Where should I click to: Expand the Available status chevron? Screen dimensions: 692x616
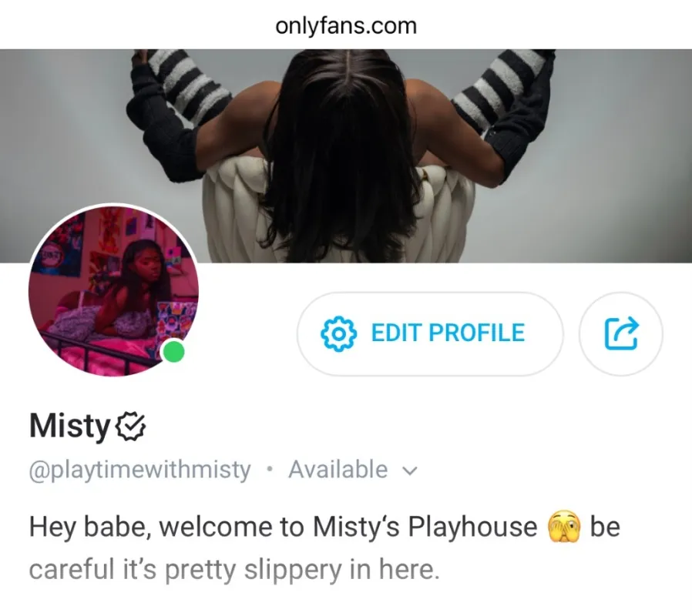410,470
